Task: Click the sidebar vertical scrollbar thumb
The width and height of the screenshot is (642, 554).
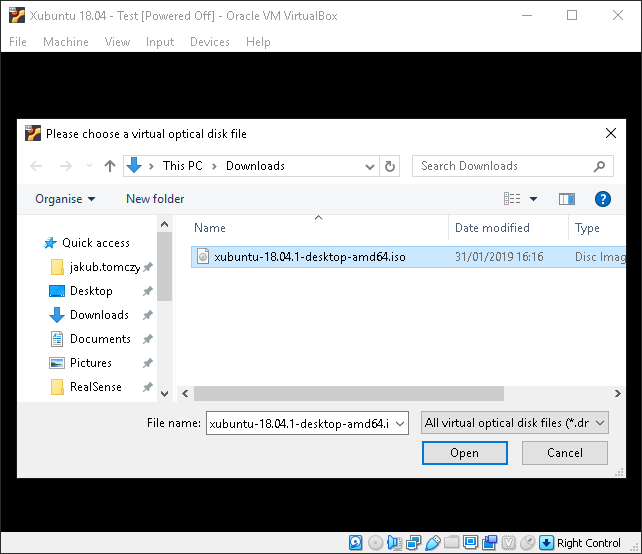Action: [x=164, y=267]
